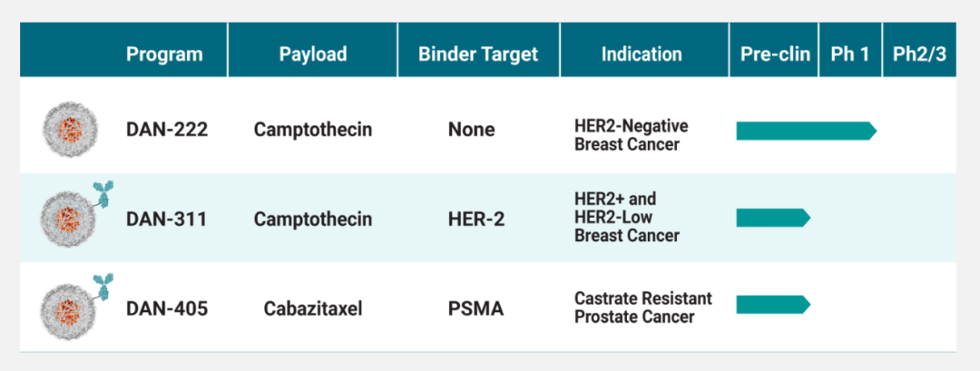Select the Pre-clin phase header
This screenshot has height=371, width=980.
[775, 54]
